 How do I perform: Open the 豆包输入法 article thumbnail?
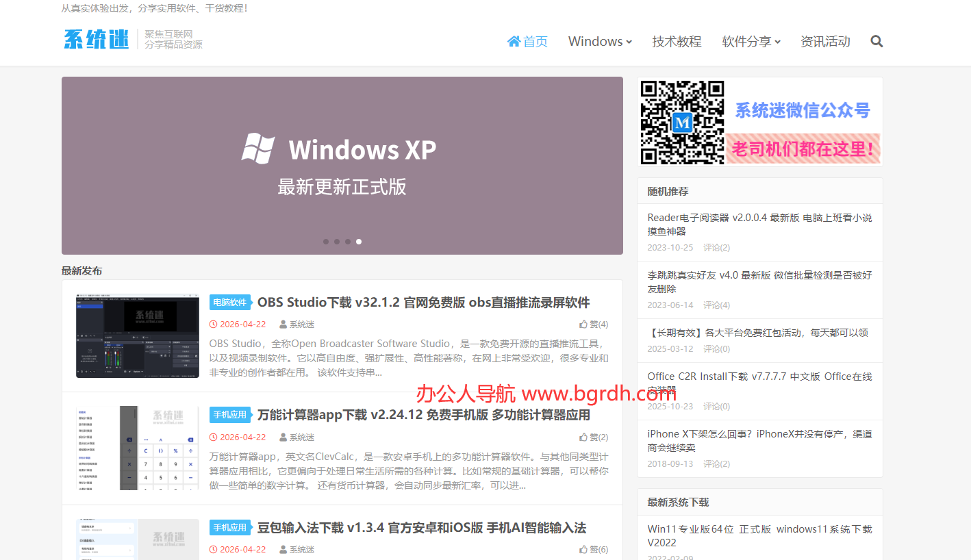coord(138,539)
